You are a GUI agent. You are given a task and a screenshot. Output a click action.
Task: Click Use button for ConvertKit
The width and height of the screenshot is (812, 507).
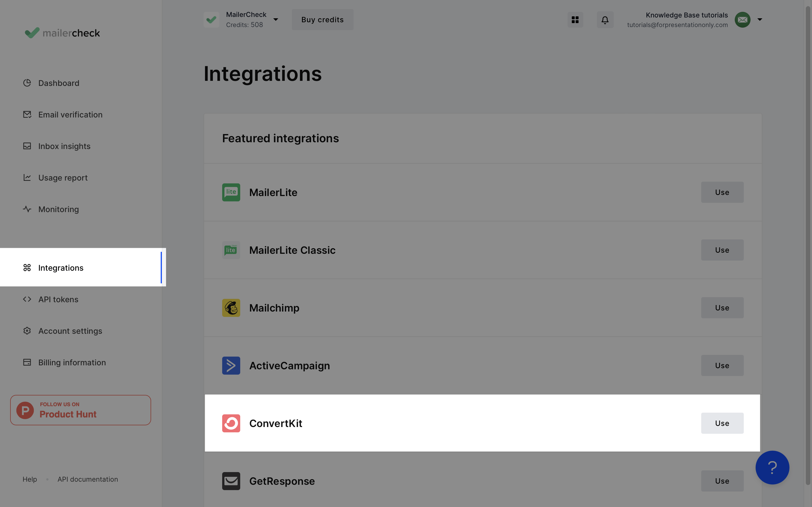click(722, 423)
